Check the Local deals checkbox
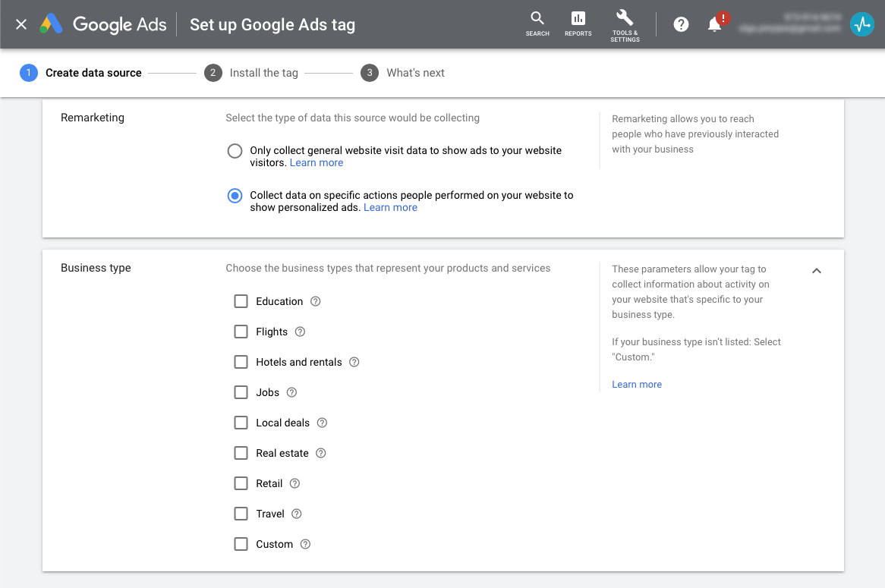The width and height of the screenshot is (885, 588). click(241, 423)
